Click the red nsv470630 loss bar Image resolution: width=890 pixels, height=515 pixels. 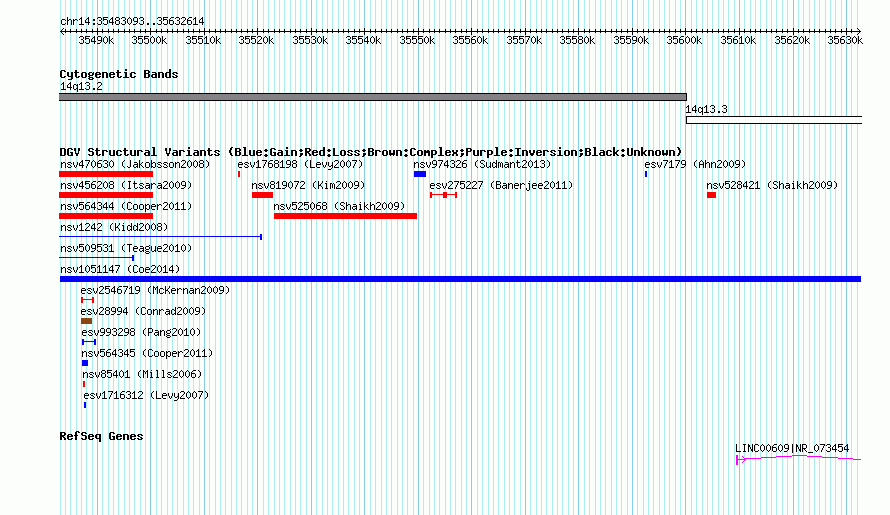click(x=106, y=174)
